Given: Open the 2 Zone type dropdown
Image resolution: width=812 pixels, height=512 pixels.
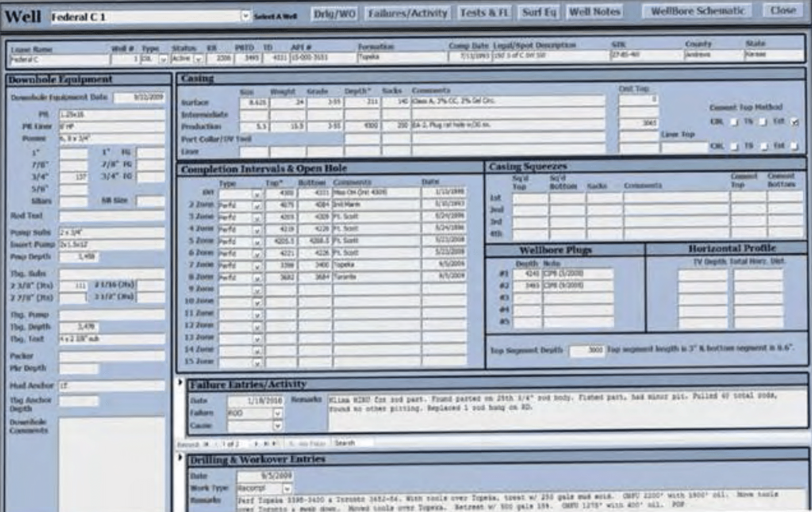Looking at the screenshot, I should (257, 206).
